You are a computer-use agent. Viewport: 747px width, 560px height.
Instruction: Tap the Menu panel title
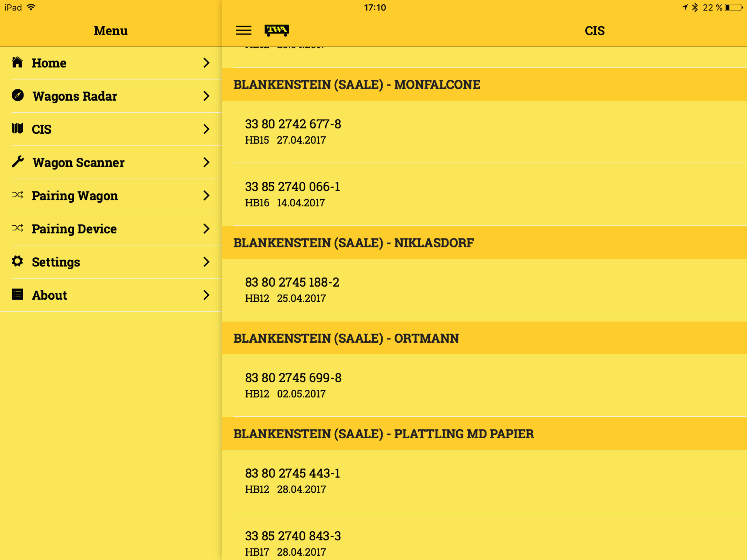tap(111, 31)
